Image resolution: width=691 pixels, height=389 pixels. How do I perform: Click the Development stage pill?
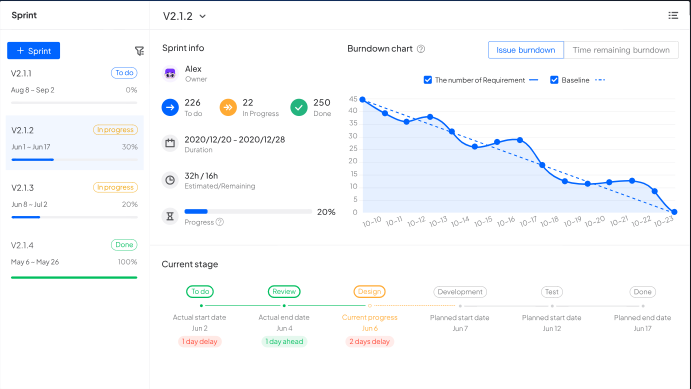point(460,292)
